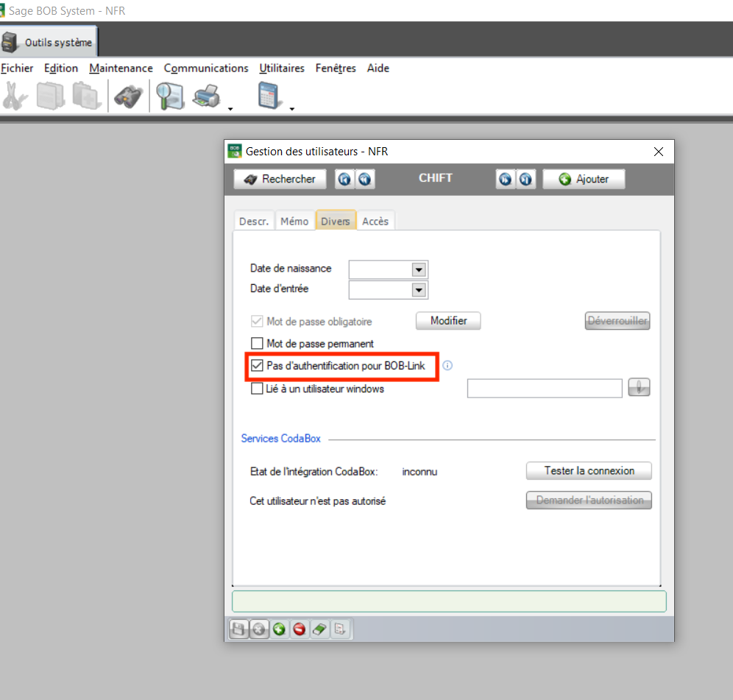This screenshot has width=733, height=700.
Task: Click Demander l'autorisation button
Action: coord(589,501)
